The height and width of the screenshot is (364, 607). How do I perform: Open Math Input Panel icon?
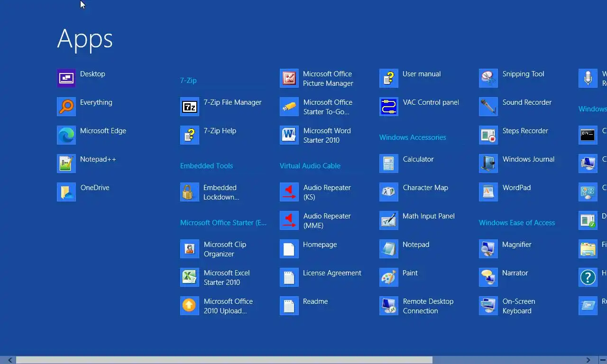[x=389, y=220]
